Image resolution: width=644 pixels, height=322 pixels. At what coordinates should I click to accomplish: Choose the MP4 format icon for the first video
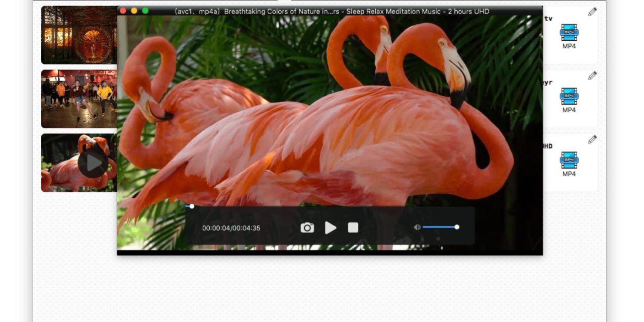[569, 32]
